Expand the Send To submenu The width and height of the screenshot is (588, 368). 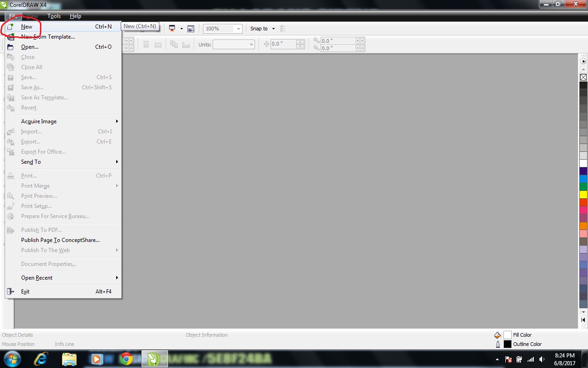tap(63, 162)
